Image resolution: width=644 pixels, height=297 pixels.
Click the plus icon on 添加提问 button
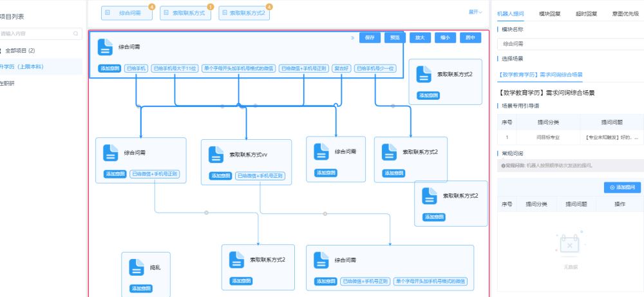coord(611,187)
